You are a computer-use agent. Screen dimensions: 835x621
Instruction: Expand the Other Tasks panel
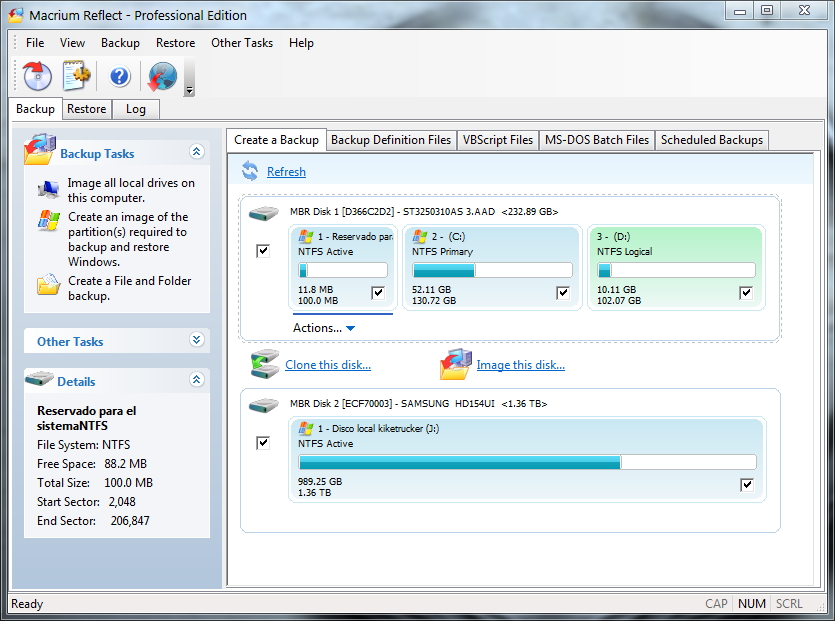click(197, 340)
